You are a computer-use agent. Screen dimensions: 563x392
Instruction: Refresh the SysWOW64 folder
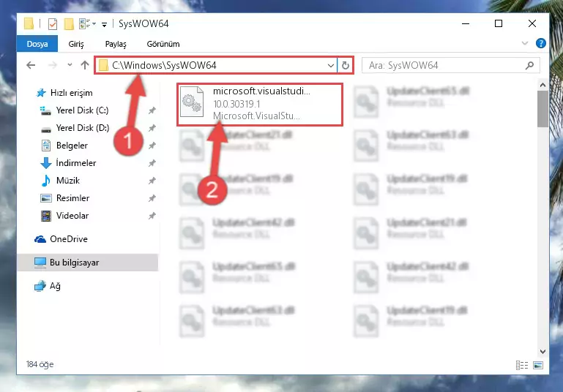(345, 65)
